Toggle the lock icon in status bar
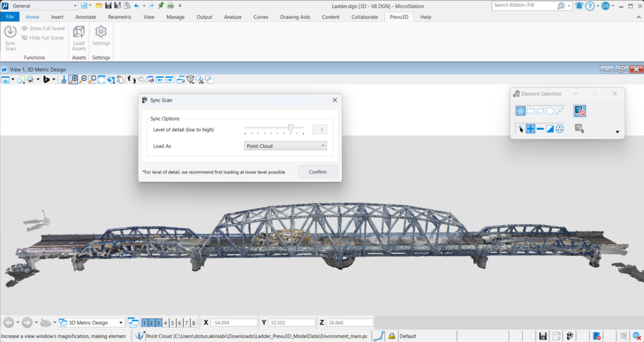The height and width of the screenshot is (342, 644). [x=392, y=336]
